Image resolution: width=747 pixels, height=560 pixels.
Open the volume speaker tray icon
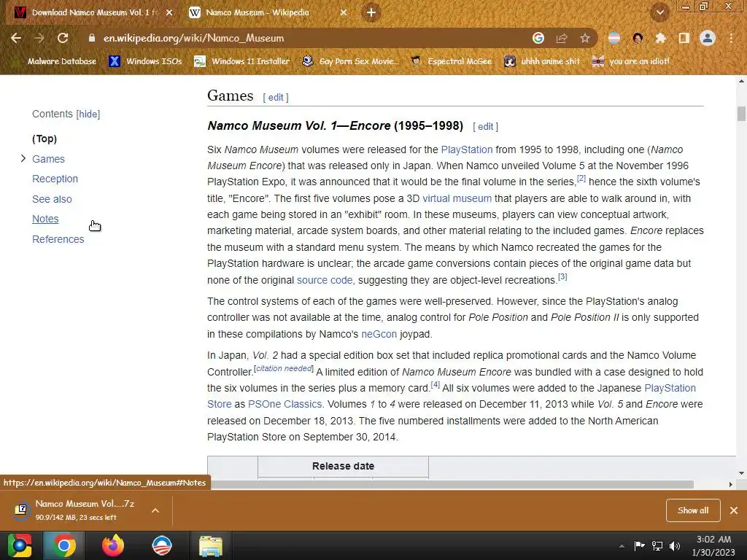(675, 545)
